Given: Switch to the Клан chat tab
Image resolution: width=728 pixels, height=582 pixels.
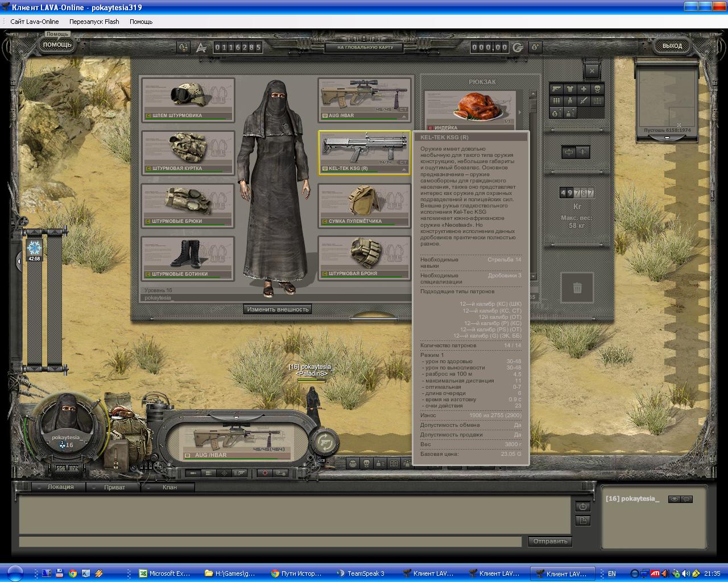Looking at the screenshot, I should click(x=169, y=487).
